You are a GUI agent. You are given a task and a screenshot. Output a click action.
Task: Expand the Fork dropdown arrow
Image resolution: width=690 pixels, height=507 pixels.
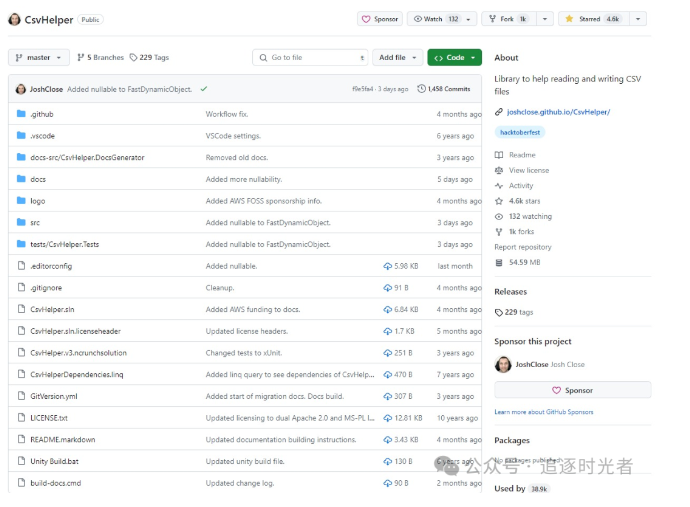545,19
